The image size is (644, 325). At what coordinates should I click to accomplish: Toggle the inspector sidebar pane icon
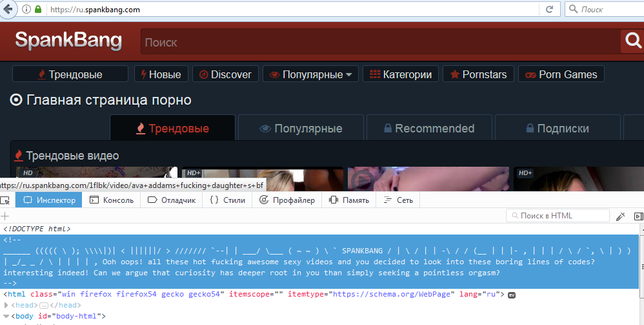(x=638, y=216)
